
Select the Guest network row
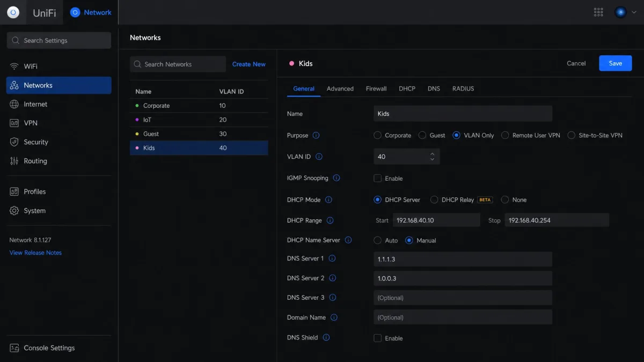[199, 134]
